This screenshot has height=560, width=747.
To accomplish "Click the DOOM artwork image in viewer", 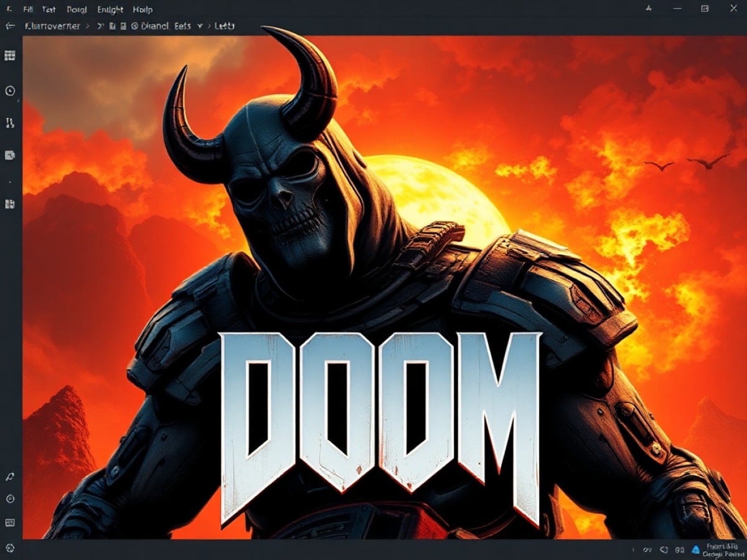I will [x=385, y=287].
